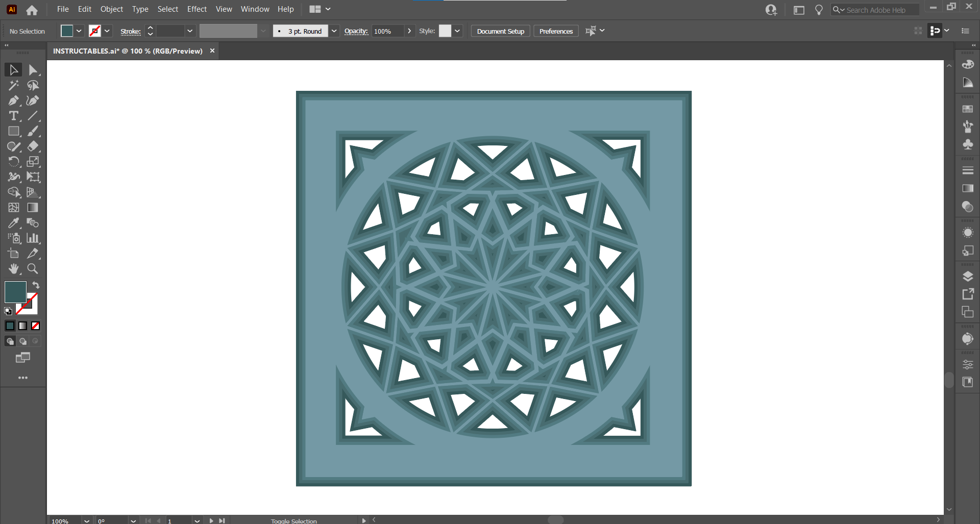Image resolution: width=980 pixels, height=524 pixels.
Task: Click the Document Setup button
Action: [x=501, y=31]
